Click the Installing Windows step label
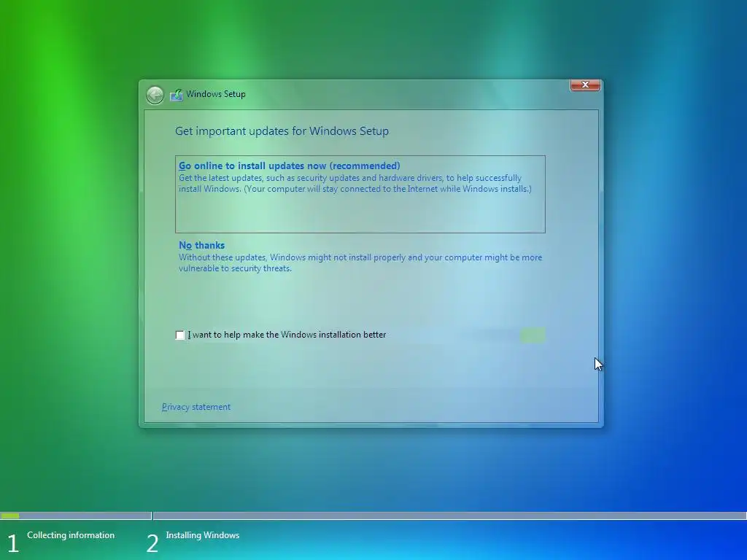 point(203,535)
